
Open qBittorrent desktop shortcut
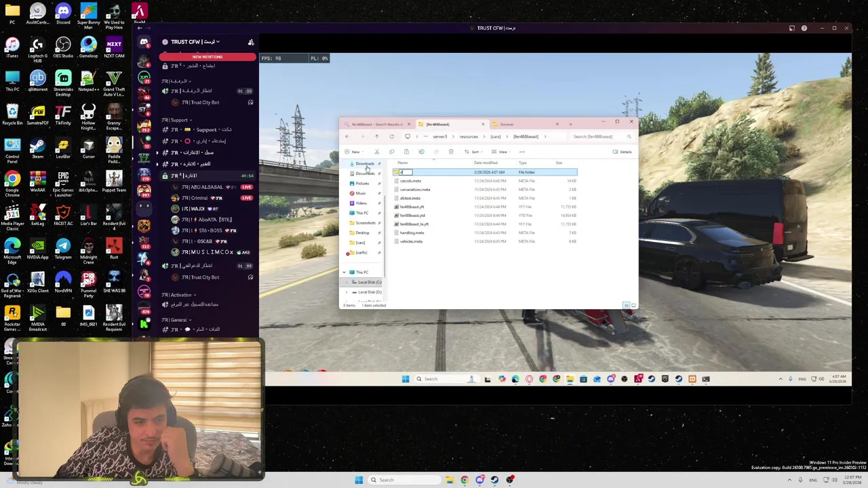point(37,81)
